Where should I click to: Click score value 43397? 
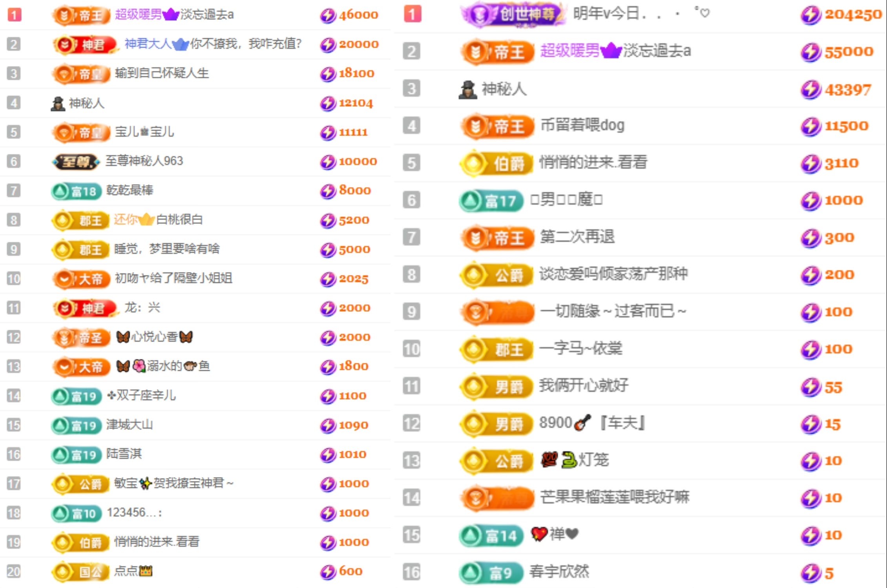coord(848,90)
